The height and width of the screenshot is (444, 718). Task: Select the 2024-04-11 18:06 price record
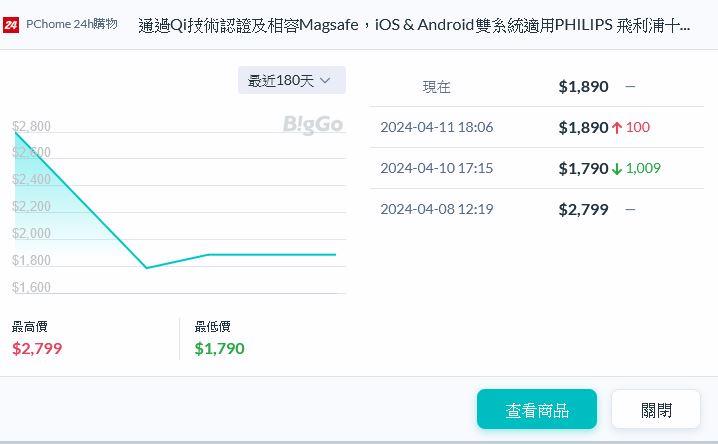[436, 128]
